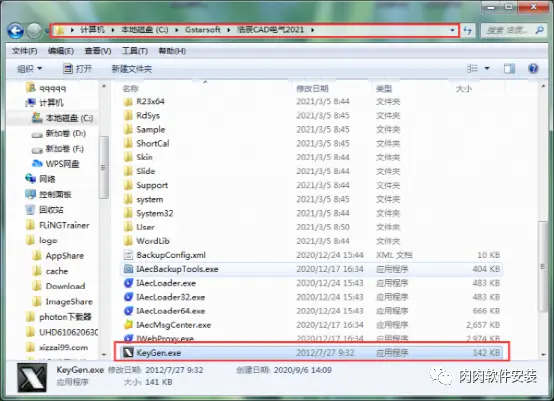
Task: Open the 工具(T) menu
Action: click(x=135, y=51)
